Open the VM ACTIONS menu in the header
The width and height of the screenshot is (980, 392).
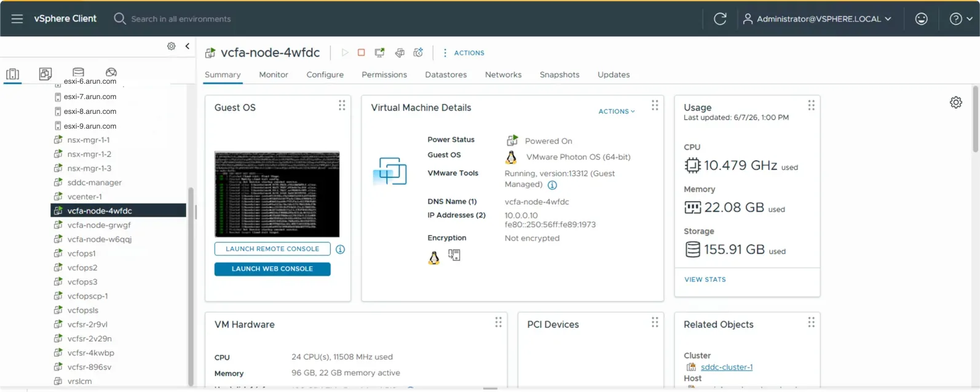[x=464, y=53]
